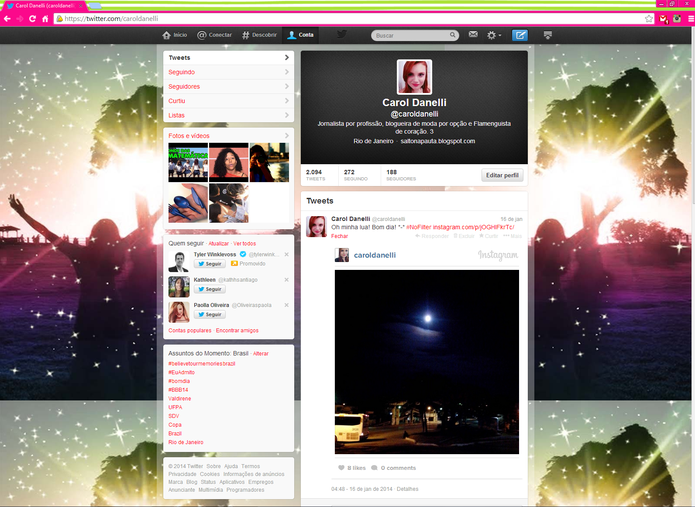The width and height of the screenshot is (695, 507).
Task: Expand Fotos e vídeos chevron
Action: (287, 136)
